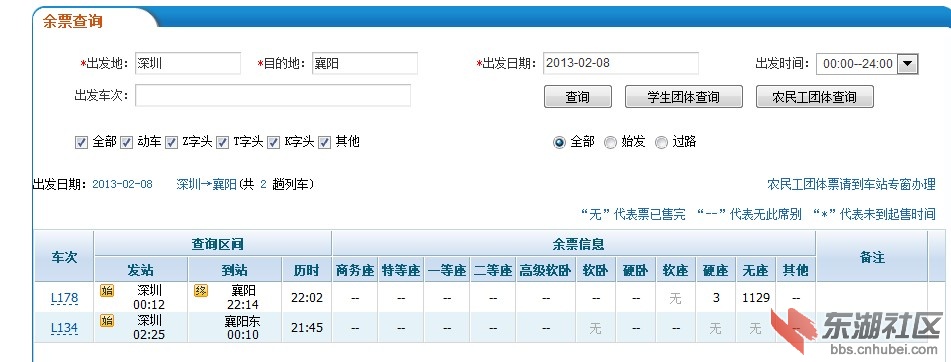Select the 始发 radio button
The width and height of the screenshot is (951, 362).
pos(610,142)
